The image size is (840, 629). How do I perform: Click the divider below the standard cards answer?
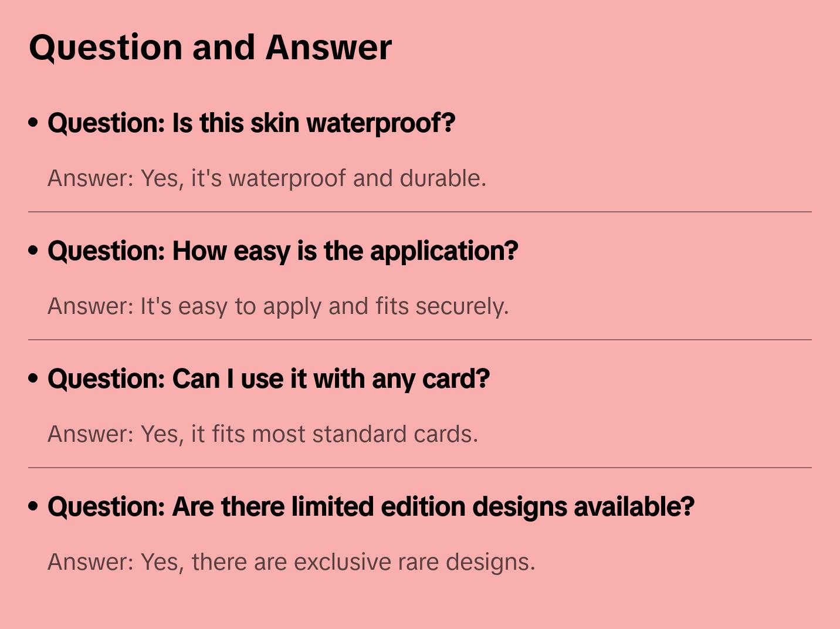(420, 468)
